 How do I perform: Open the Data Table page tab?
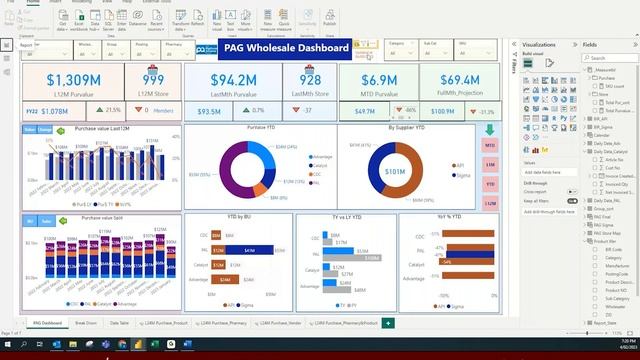(x=119, y=323)
